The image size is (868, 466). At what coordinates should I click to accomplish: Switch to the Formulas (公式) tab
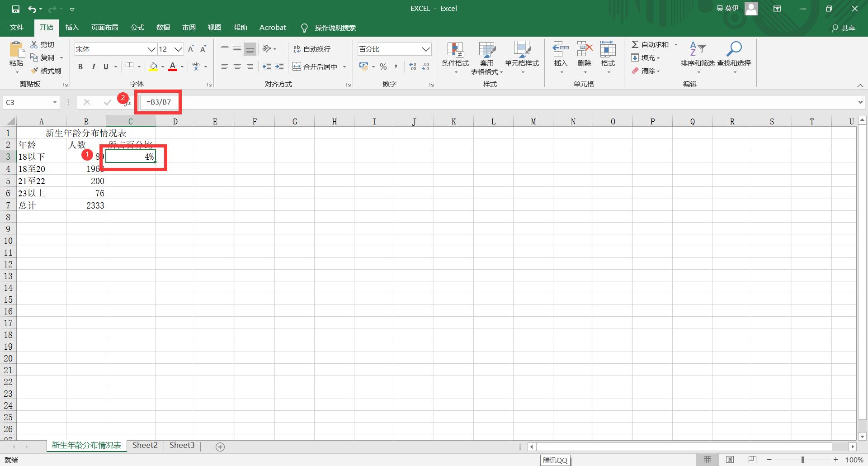pyautogui.click(x=137, y=28)
